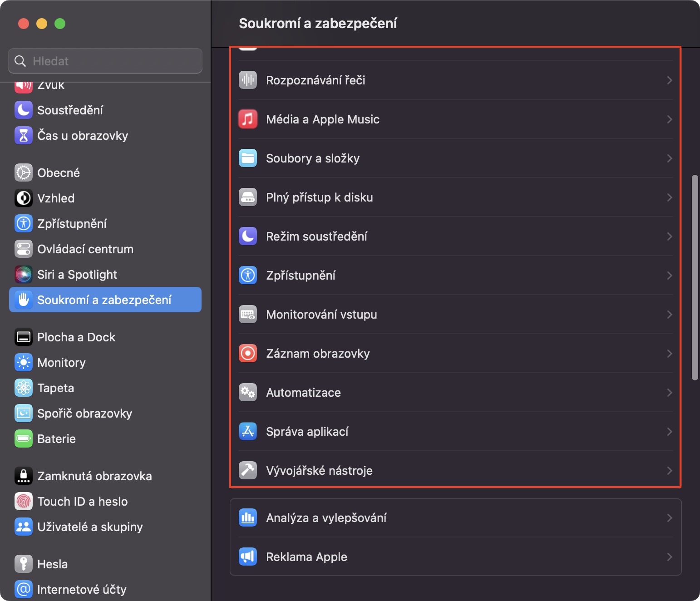The height and width of the screenshot is (601, 700).
Task: Click the vertical scrollbar in content pane
Action: (695, 277)
